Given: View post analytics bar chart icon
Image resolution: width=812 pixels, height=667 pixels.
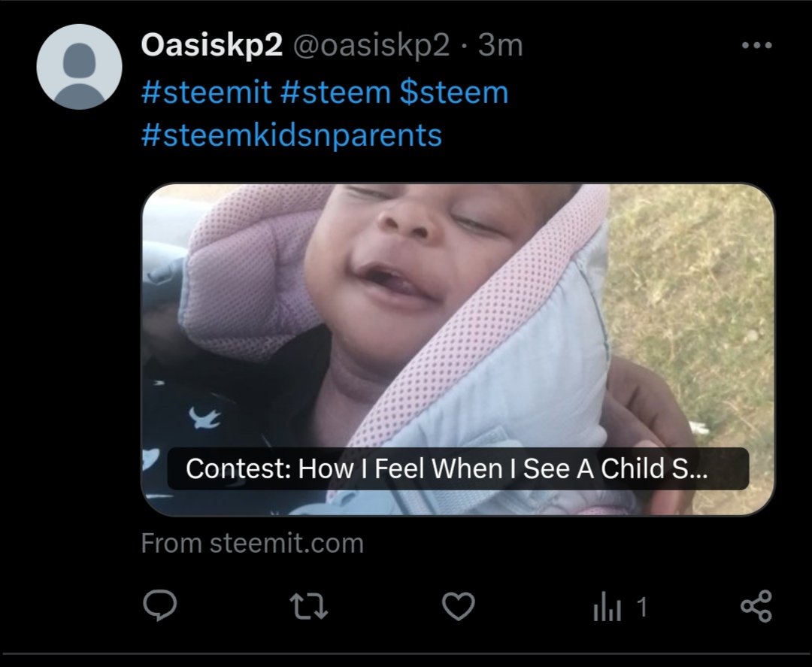Looking at the screenshot, I should 607,607.
